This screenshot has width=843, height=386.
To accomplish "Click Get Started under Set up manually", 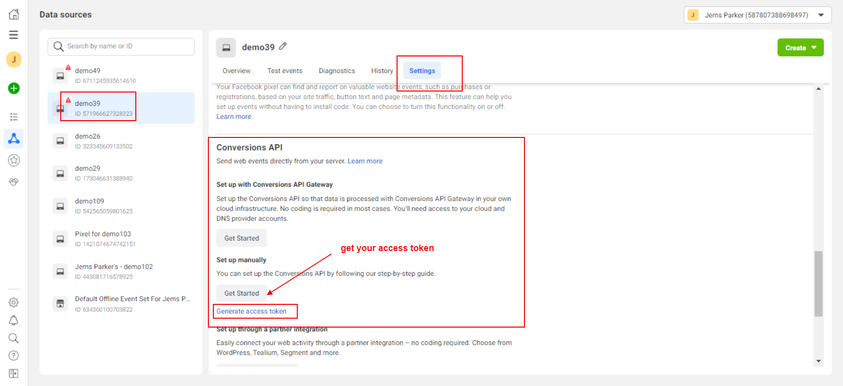I will 241,293.
